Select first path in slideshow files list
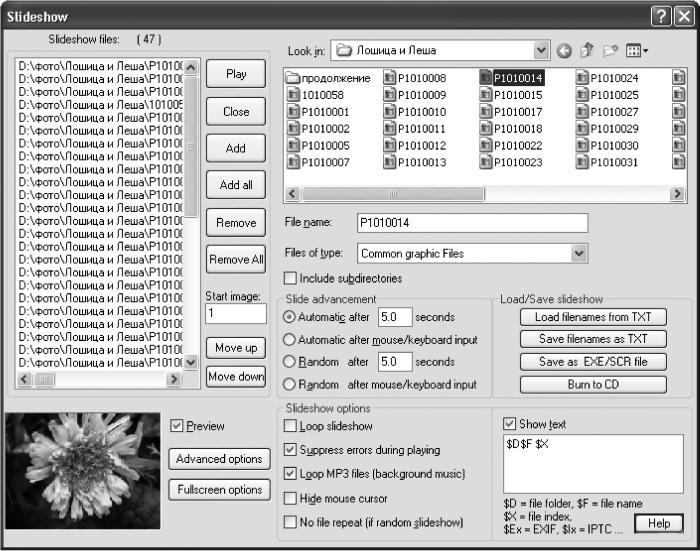Image resolution: width=700 pixels, height=551 pixels. coord(101,66)
